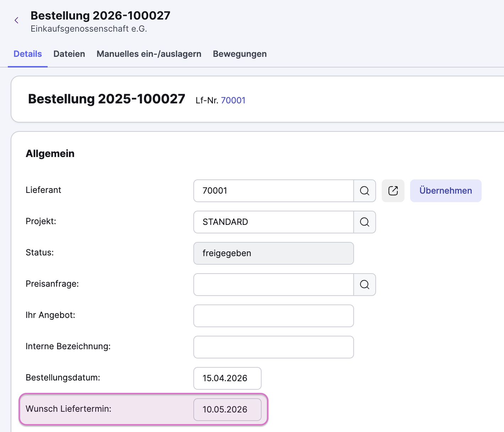This screenshot has height=432, width=504.
Task: Click the Status field showing freigegeben
Action: point(273,253)
